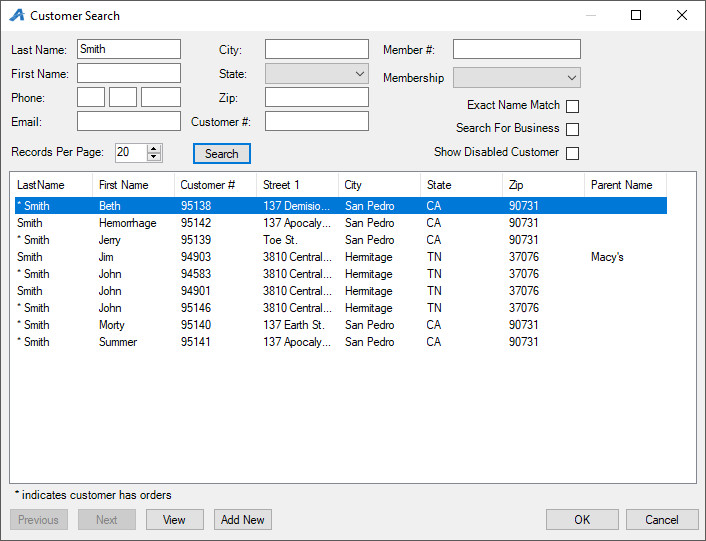Click the last Phone number box
Screen dimensions: 706x541
[x=161, y=97]
